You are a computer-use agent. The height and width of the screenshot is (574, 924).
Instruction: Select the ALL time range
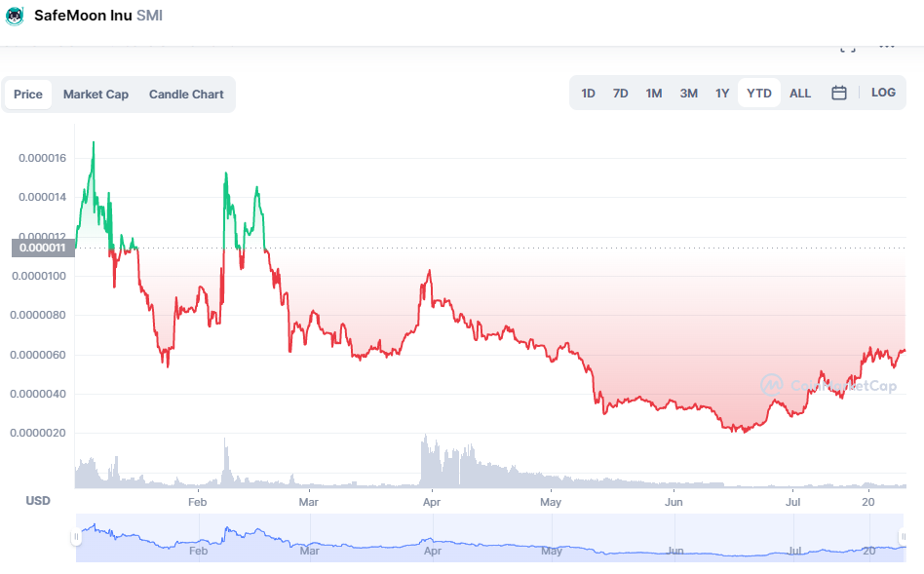coord(799,94)
